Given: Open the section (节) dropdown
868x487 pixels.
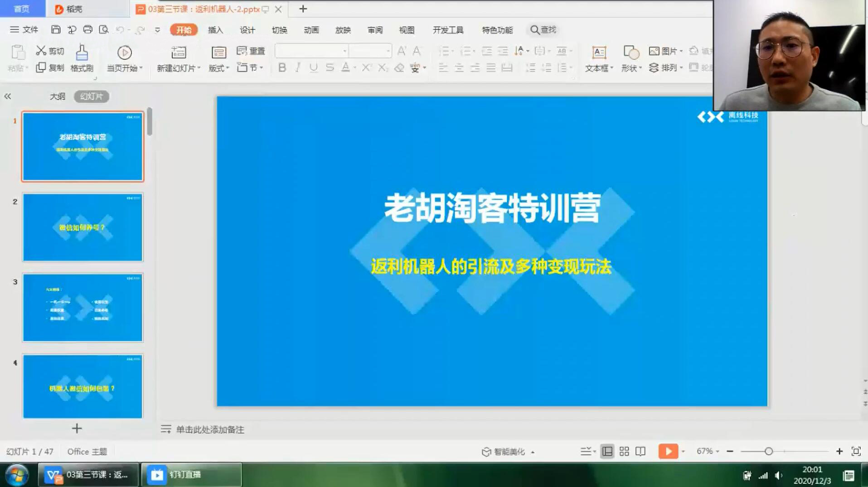Looking at the screenshot, I should coord(250,68).
